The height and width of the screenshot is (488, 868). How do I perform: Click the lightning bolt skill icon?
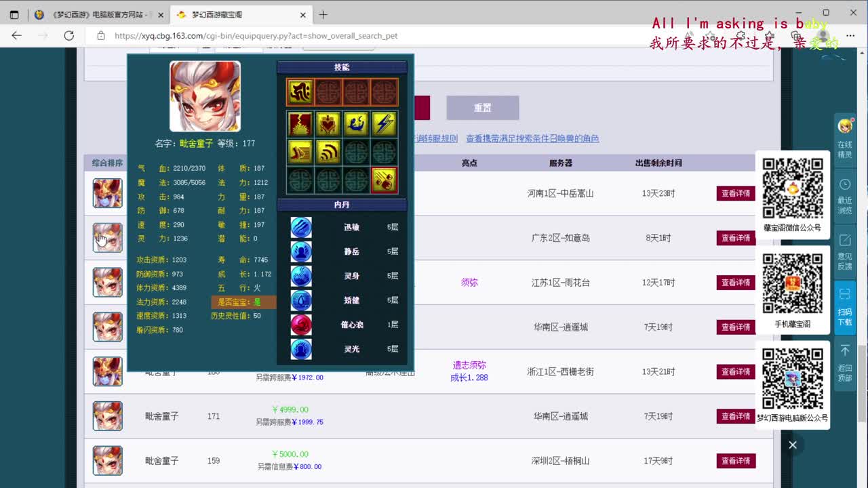pos(384,124)
